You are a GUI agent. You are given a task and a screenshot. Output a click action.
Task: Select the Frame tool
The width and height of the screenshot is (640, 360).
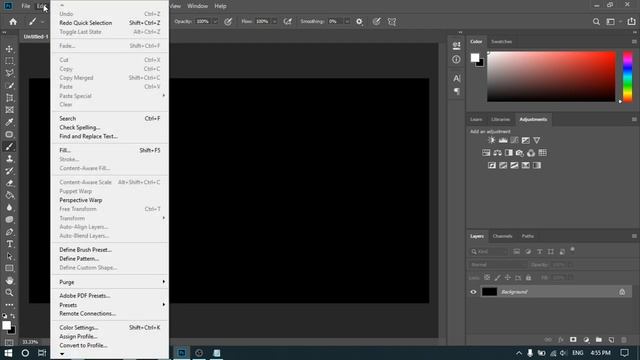9,110
